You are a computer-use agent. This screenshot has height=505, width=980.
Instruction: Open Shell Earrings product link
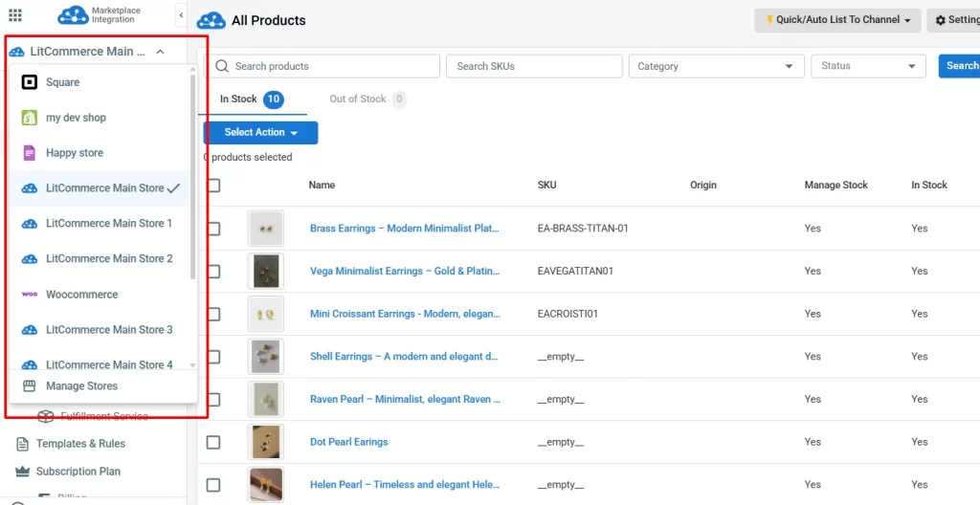[x=405, y=357]
